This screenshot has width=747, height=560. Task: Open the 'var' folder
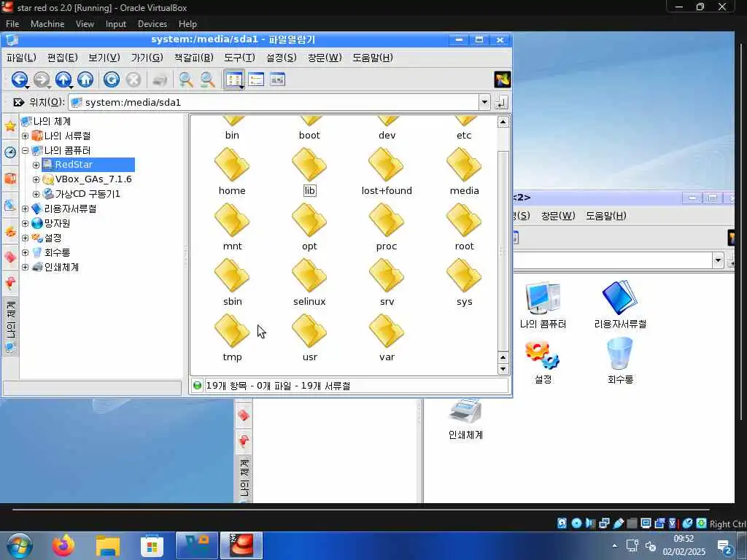point(387,338)
